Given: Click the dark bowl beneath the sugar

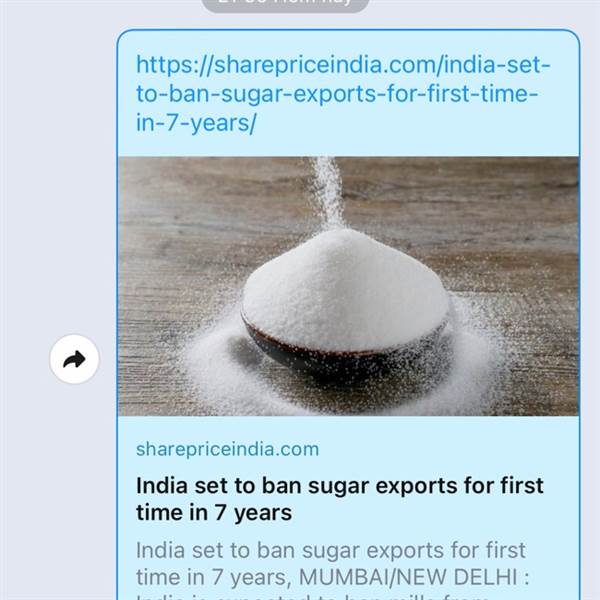Looking at the screenshot, I should [306, 356].
